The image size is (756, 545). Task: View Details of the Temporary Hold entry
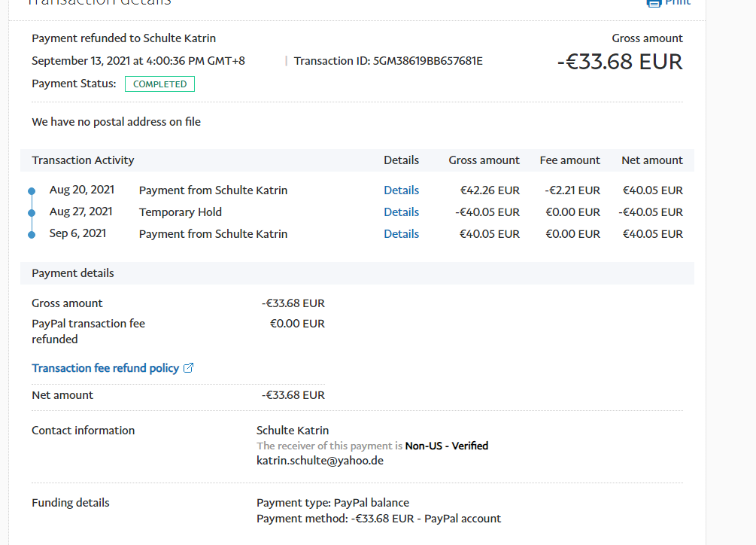(x=401, y=212)
